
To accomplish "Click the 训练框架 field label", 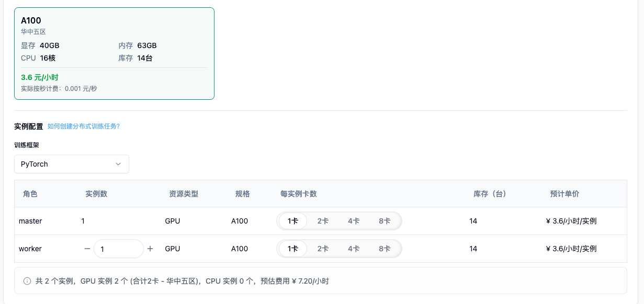I will [27, 145].
